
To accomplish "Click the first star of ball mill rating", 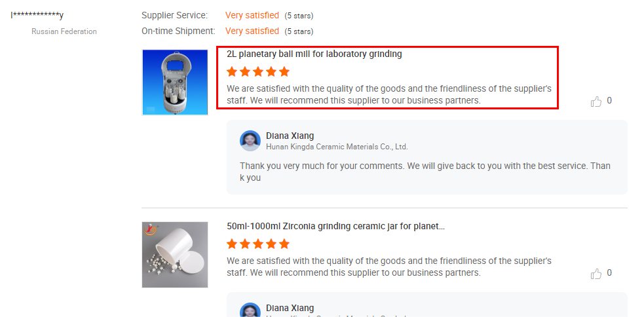I will (x=232, y=72).
